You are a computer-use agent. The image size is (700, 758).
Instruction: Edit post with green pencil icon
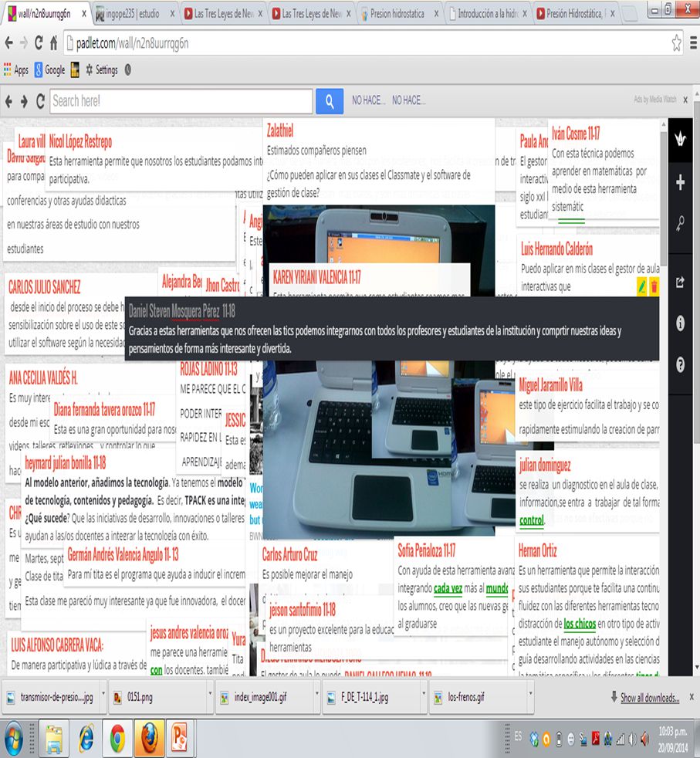coord(641,286)
